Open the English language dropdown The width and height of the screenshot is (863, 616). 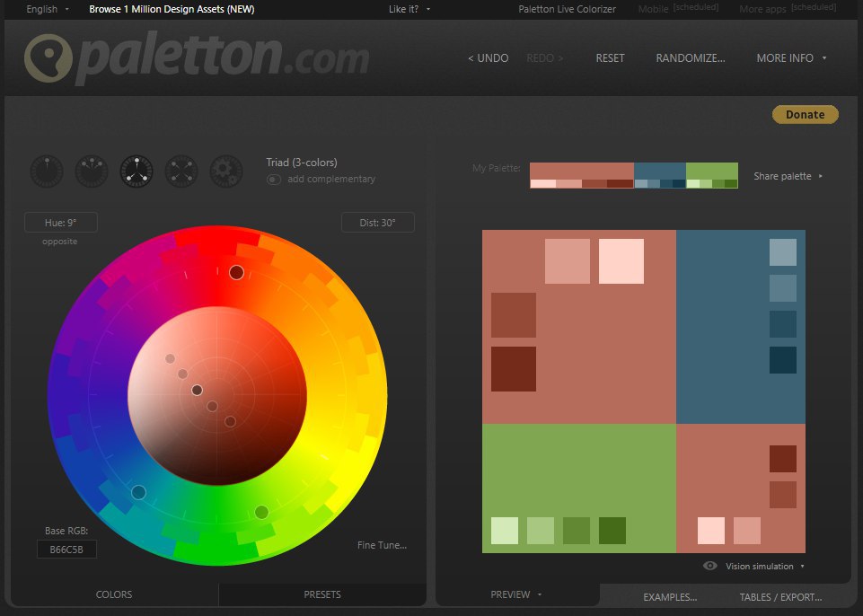(x=48, y=9)
